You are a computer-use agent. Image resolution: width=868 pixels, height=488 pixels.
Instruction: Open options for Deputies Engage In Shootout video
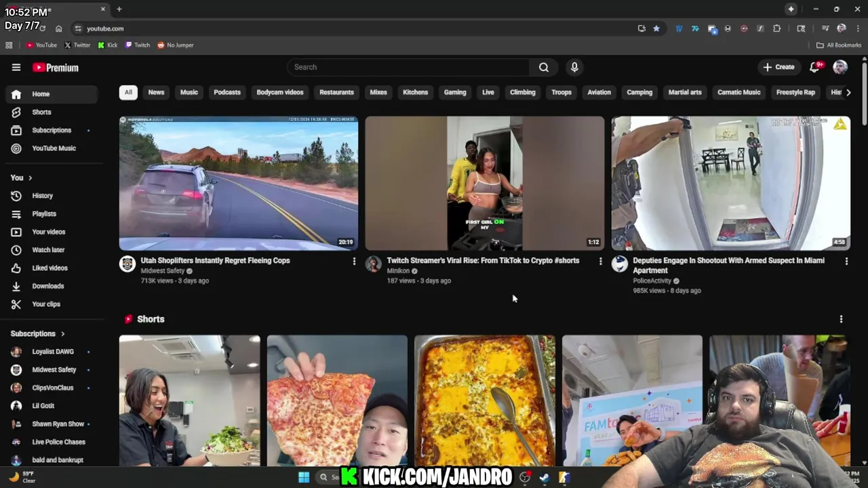[846, 261]
